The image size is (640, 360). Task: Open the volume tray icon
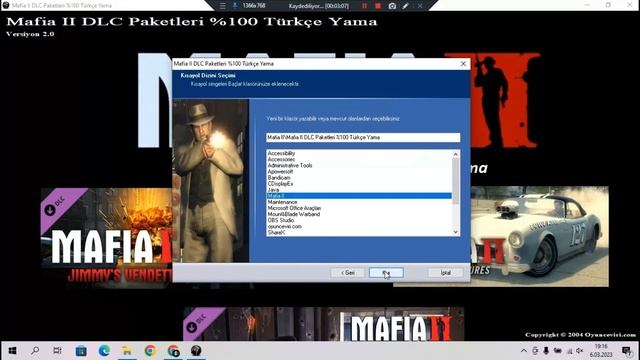(580, 351)
